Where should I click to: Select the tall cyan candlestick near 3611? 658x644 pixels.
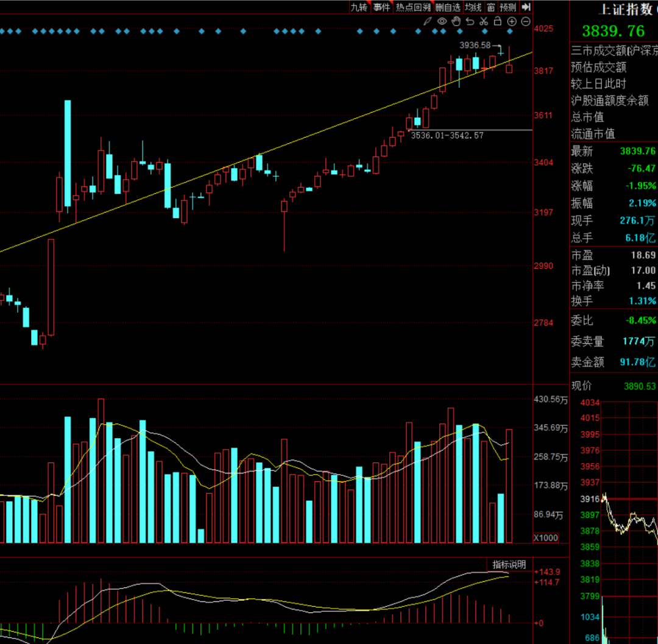click(68, 152)
